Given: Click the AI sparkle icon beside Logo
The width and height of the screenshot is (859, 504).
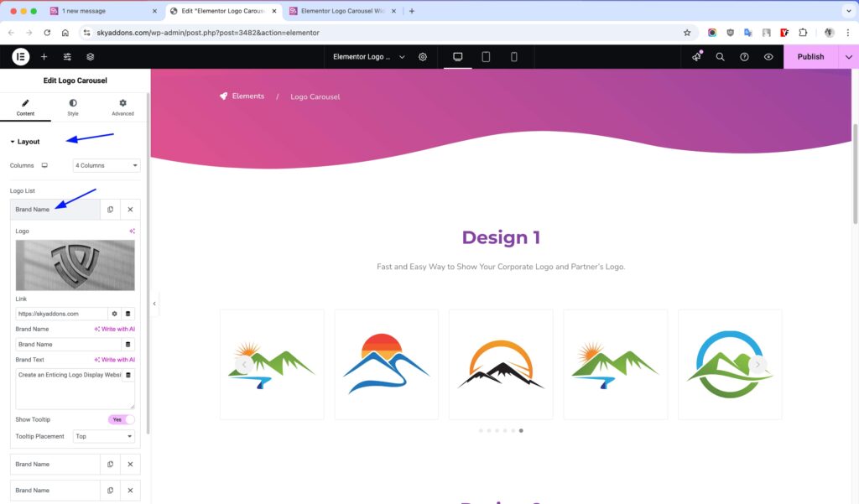Looking at the screenshot, I should pyautogui.click(x=132, y=231).
